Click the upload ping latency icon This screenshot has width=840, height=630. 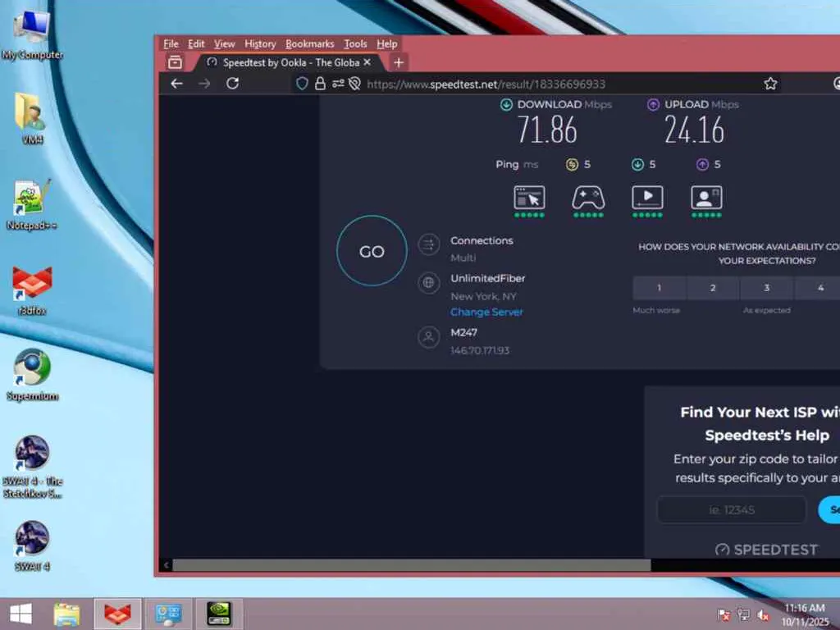coord(702,164)
